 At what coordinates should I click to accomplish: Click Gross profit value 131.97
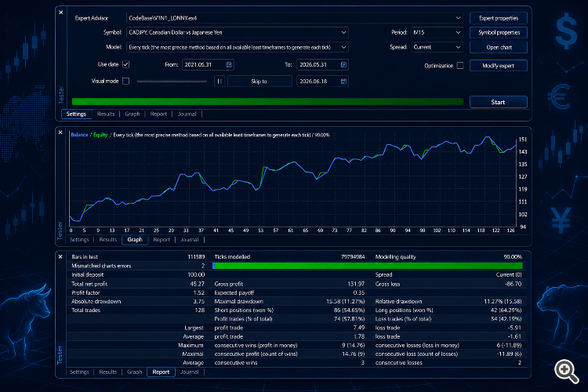click(356, 284)
